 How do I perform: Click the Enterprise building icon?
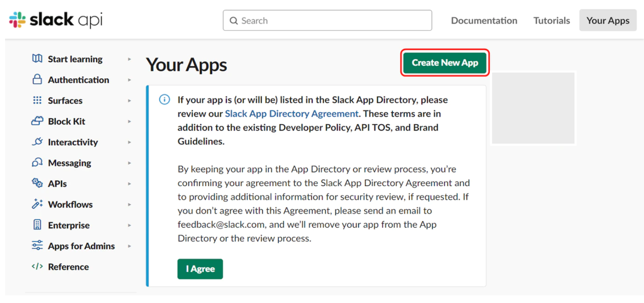pos(37,225)
